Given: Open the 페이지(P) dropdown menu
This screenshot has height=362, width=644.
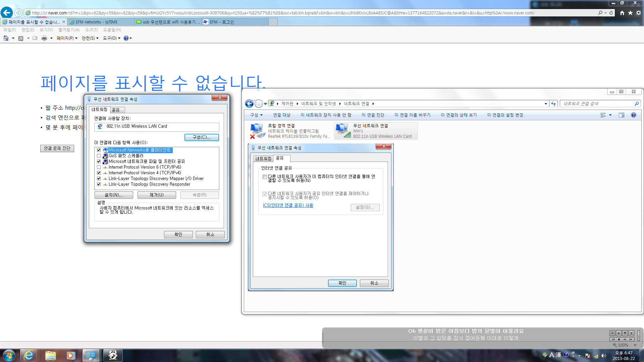Looking at the screenshot, I should coord(67,38).
